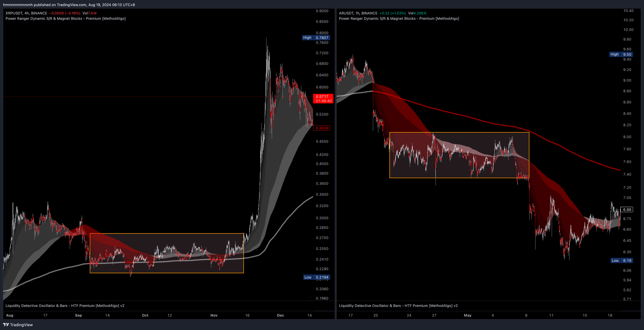The height and width of the screenshot is (330, 644).
Task: Open left Liquidity Detective Oscillator pane label
Action: (65, 306)
